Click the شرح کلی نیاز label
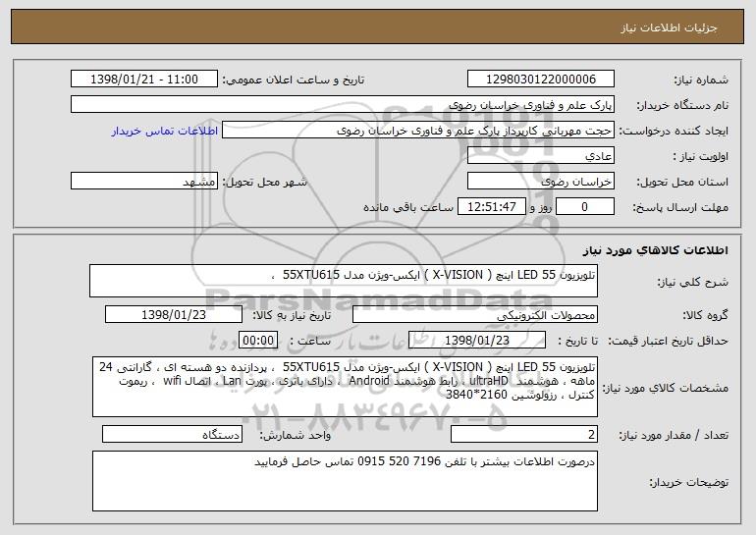756x535 pixels. coord(693,281)
